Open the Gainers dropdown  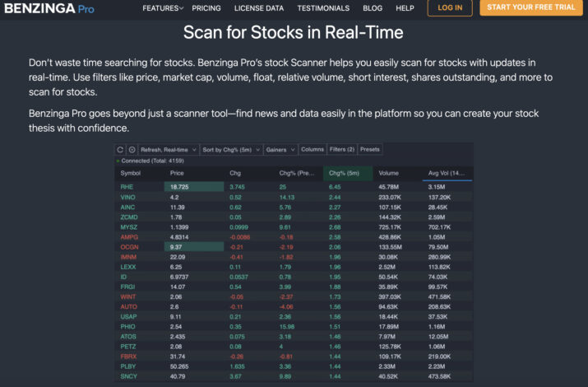(x=280, y=150)
